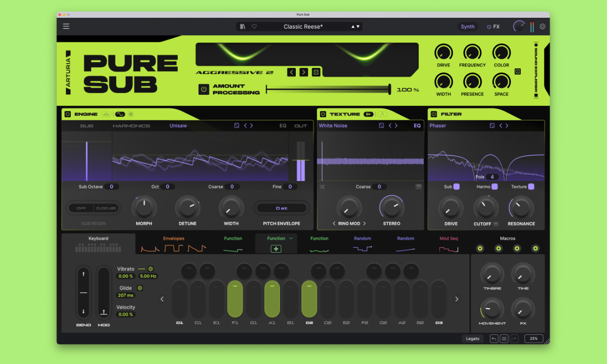This screenshot has height=364, width=607.
Task: Add a function with plus icon
Action: [x=276, y=248]
